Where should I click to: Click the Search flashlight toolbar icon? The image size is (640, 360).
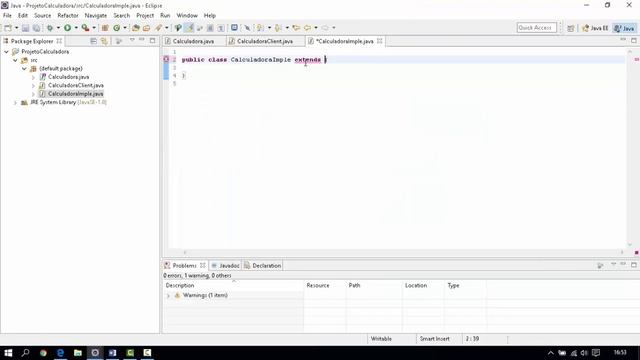(158, 28)
